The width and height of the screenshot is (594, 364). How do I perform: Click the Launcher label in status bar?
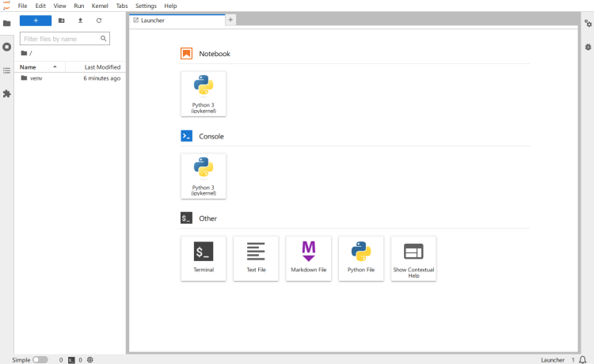pyautogui.click(x=552, y=360)
